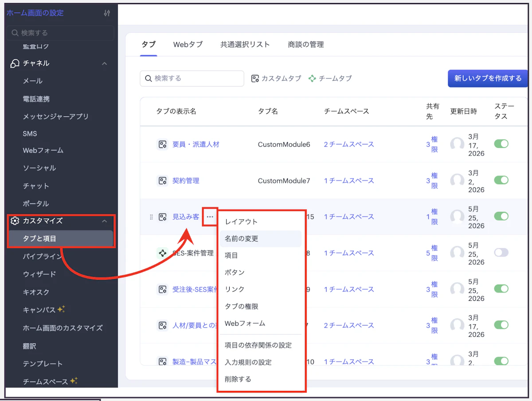532x401 pixels.
Task: Open the 2 チームスペース link for 要員・派遣人材
Action: coord(349,144)
